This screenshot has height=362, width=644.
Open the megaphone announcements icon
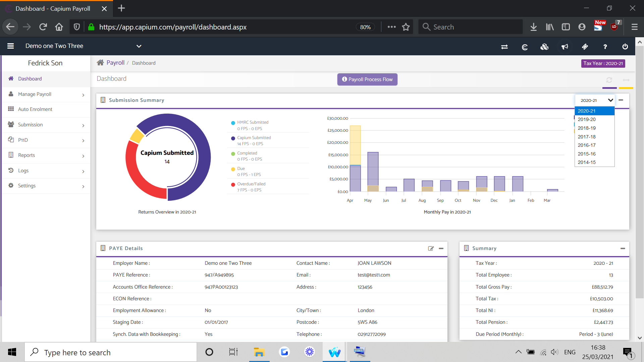tap(565, 47)
